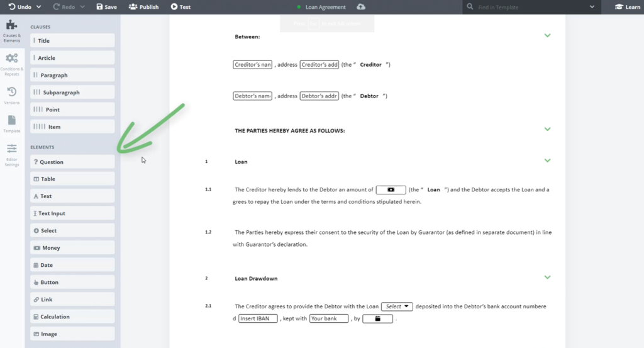Collapse the Between section chevron
The height and width of the screenshot is (348, 644).
click(x=547, y=35)
